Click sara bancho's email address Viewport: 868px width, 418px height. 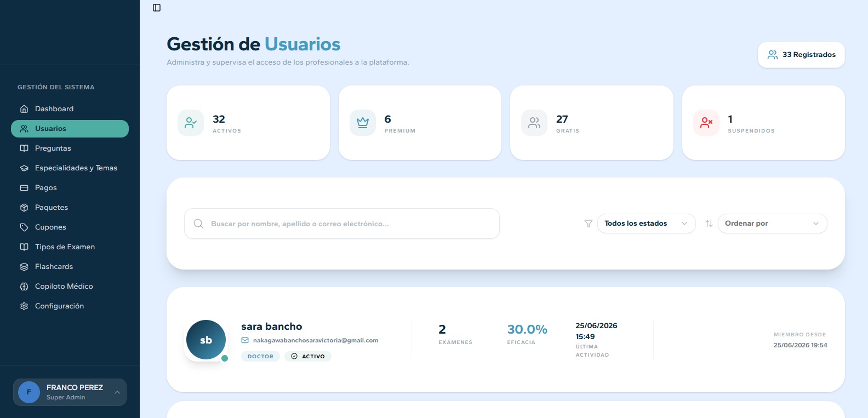click(316, 340)
